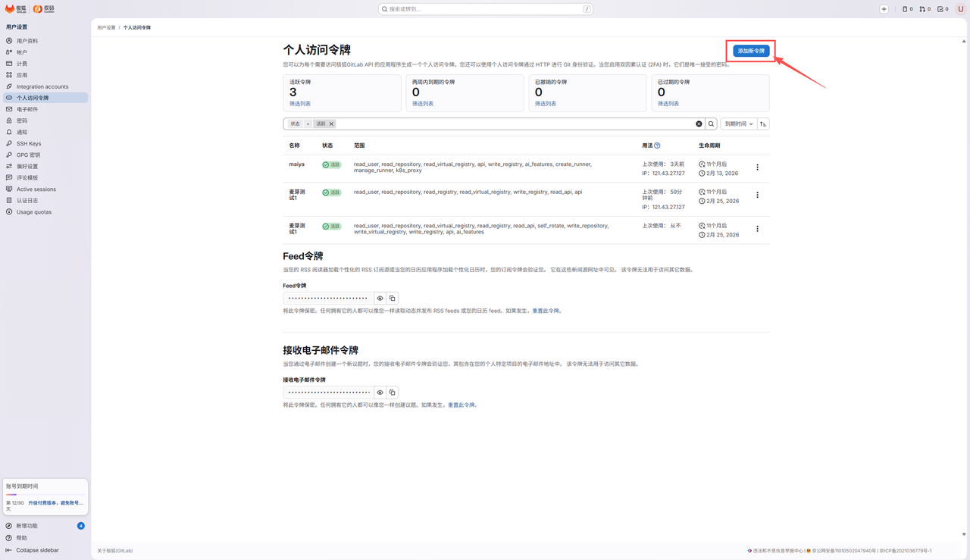The width and height of the screenshot is (970, 560).
Task: Open the 到期时间 sort dropdown
Action: tap(738, 124)
